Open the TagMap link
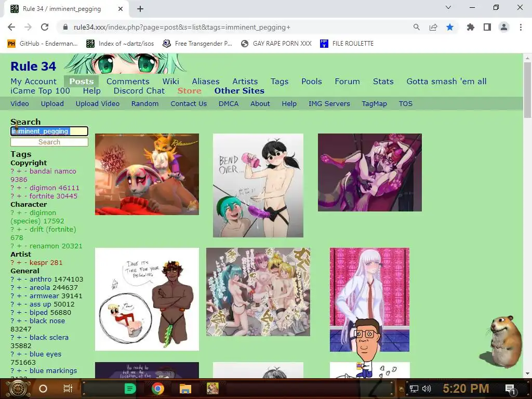The image size is (532, 399). 374,104
